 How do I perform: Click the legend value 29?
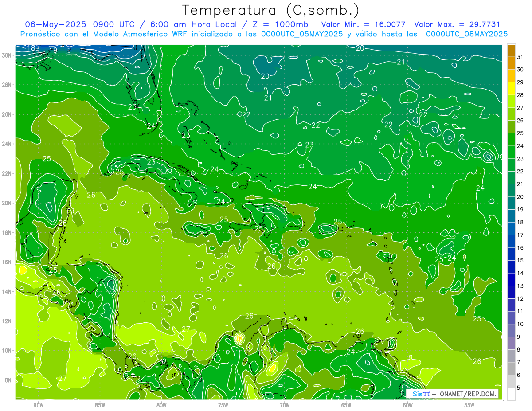click(x=520, y=82)
